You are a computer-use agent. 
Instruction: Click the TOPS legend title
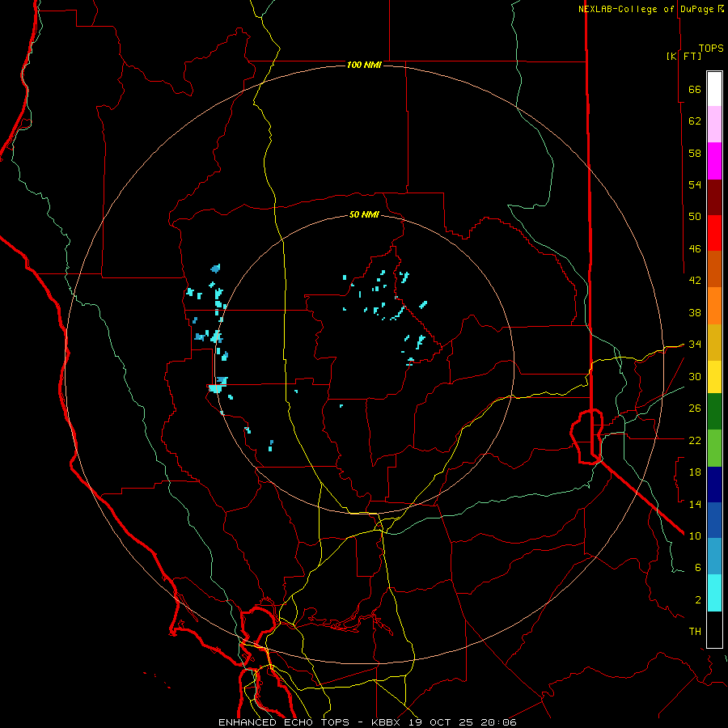[711, 49]
